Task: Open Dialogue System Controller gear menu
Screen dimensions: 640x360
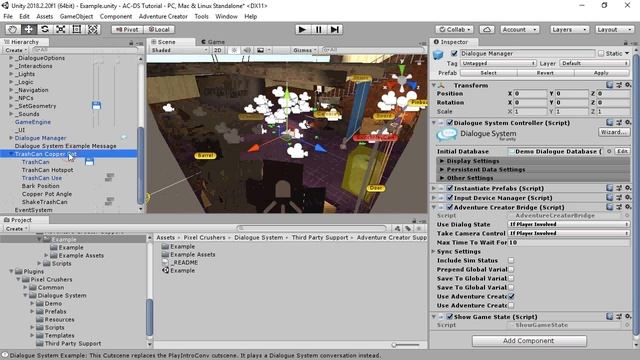Action: (x=628, y=122)
